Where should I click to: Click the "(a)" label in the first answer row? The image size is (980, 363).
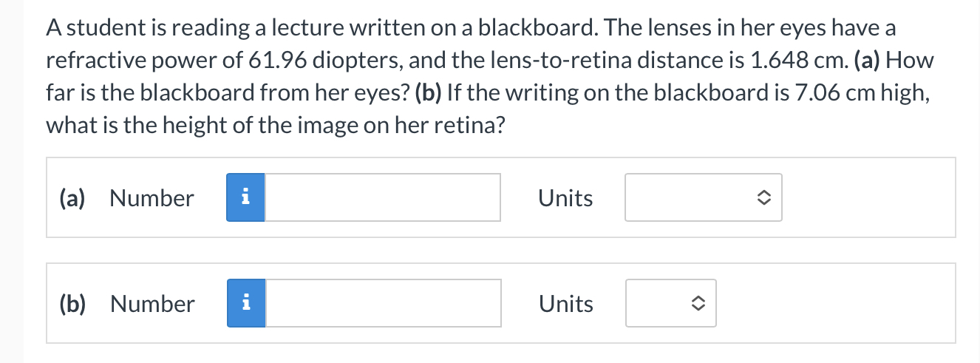click(x=72, y=198)
